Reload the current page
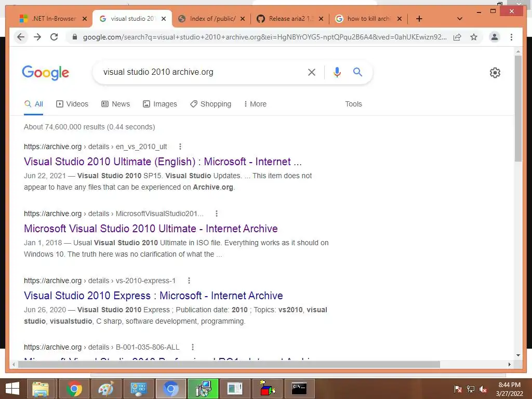Viewport: 532px width, 399px height. tap(54, 37)
